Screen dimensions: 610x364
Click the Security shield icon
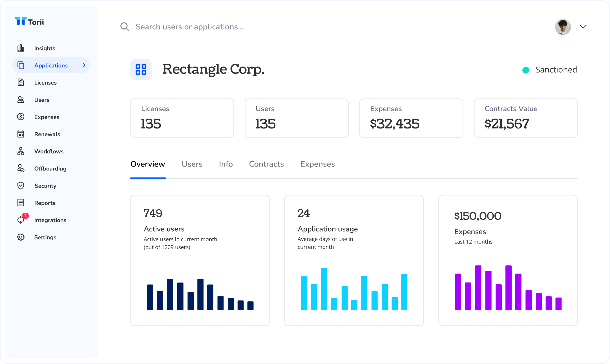21,185
